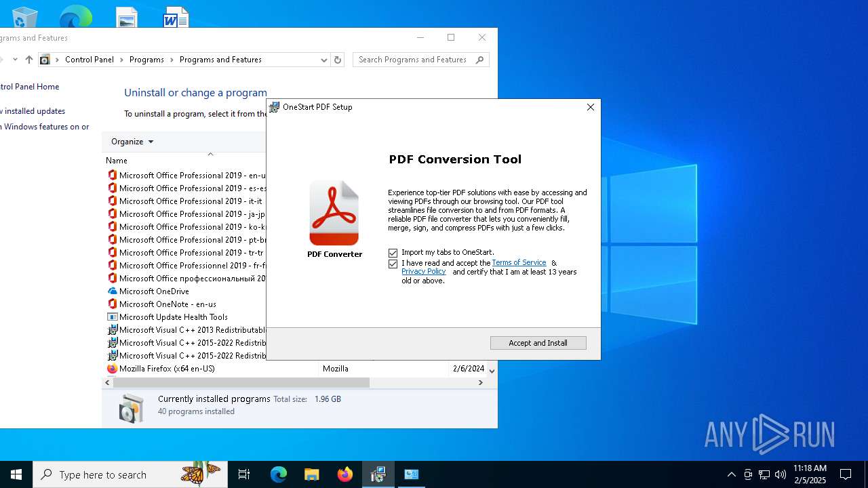The width and height of the screenshot is (868, 488).
Task: Switch to Control Panel taskbar item
Action: coord(411,474)
